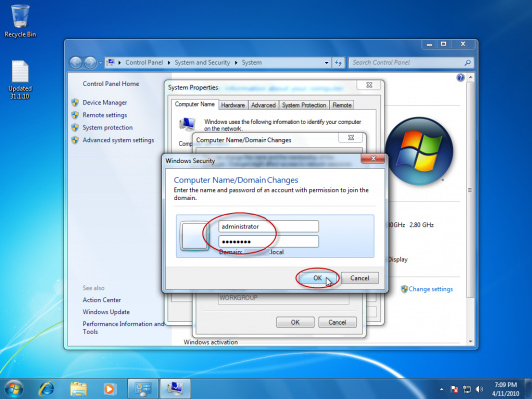Screen dimensions: 532x399
Task: Show hidden system tray icons
Action: pyautogui.click(x=441, y=389)
